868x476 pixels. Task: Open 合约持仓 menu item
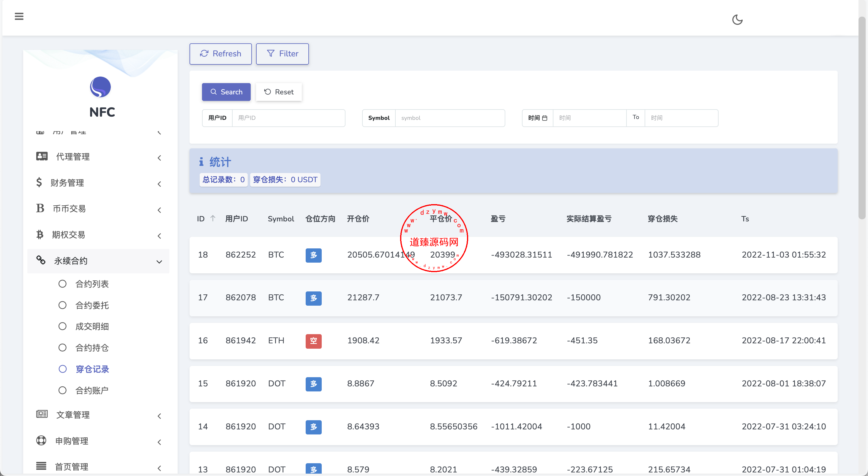[92, 348]
